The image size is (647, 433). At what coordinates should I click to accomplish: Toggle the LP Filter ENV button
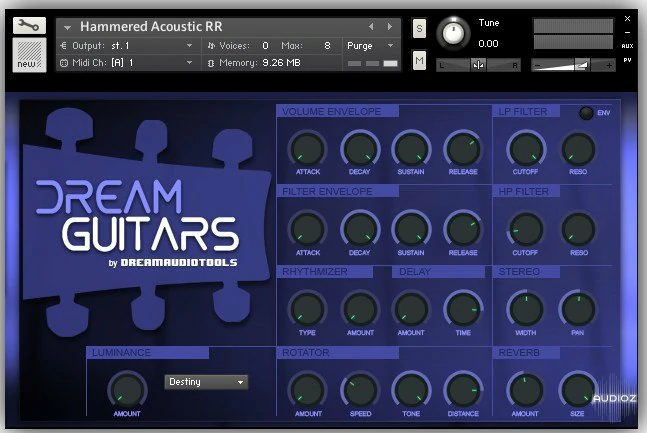pos(586,113)
